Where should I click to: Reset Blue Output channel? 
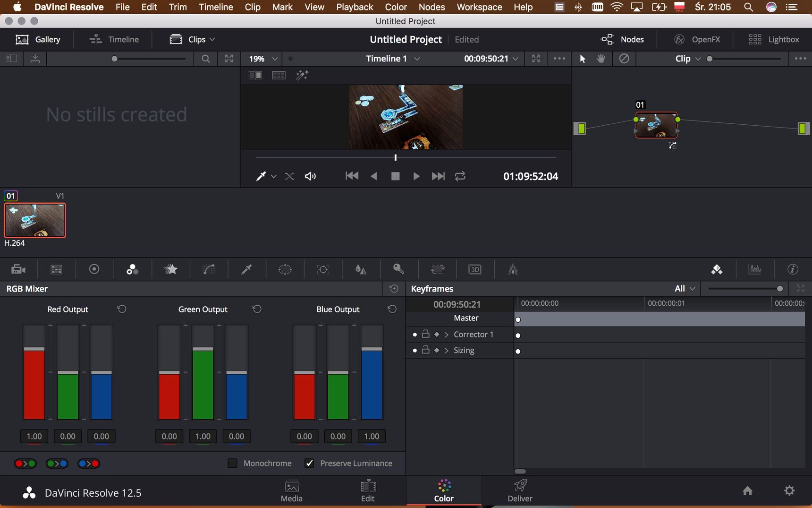392,309
